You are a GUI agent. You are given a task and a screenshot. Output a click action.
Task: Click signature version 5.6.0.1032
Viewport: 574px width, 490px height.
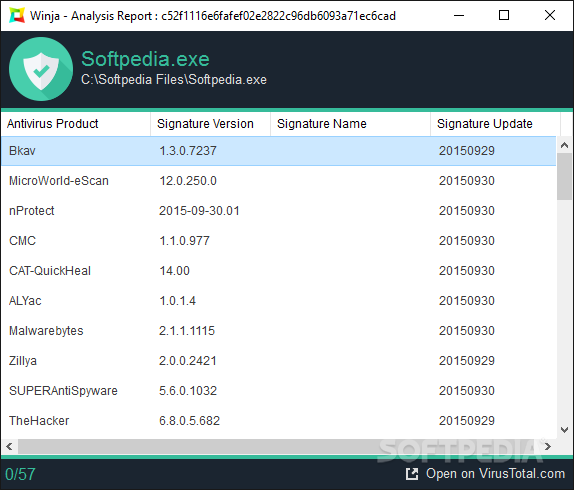point(188,391)
